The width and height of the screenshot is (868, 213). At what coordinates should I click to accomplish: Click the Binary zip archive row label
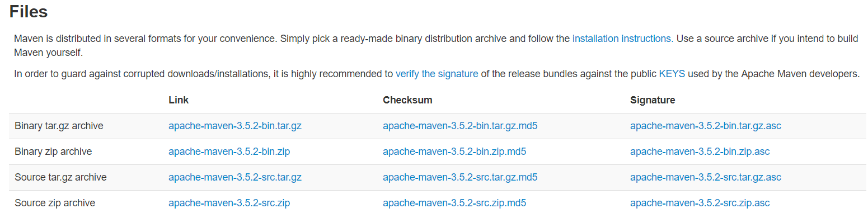click(53, 152)
